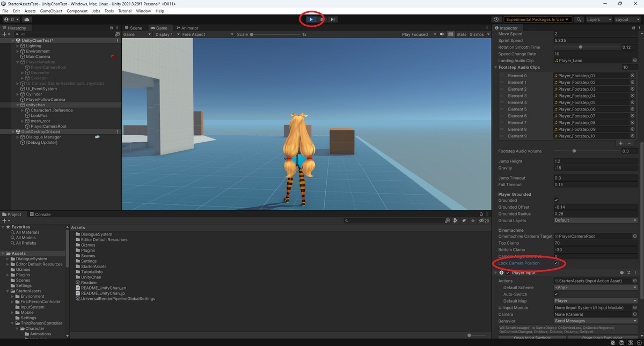Open the Behavior dropdown set to Send Messages
The width and height of the screenshot is (644, 346).
coord(596,320)
